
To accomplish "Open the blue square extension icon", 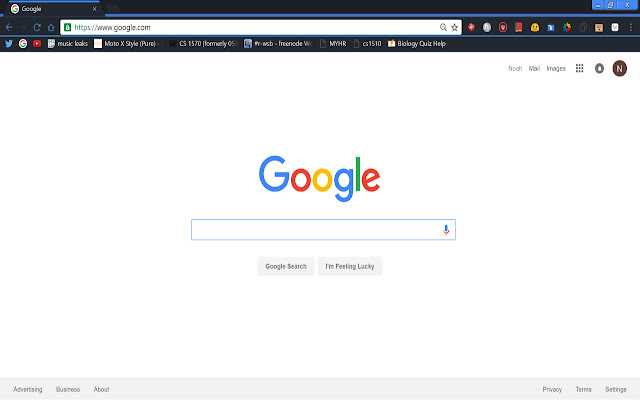I will [551, 27].
